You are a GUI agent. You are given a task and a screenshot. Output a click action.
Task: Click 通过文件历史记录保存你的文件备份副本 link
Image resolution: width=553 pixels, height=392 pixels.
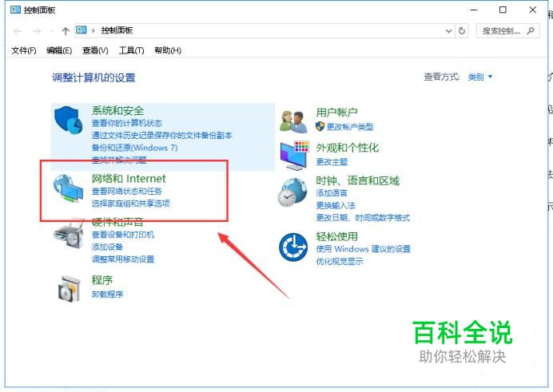point(162,135)
